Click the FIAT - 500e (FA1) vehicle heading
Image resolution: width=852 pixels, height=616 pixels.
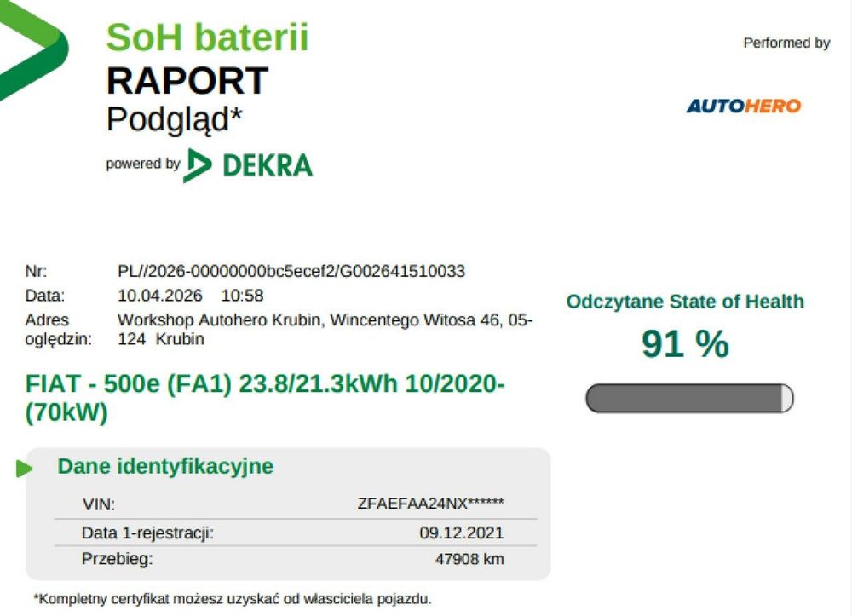coord(265,398)
